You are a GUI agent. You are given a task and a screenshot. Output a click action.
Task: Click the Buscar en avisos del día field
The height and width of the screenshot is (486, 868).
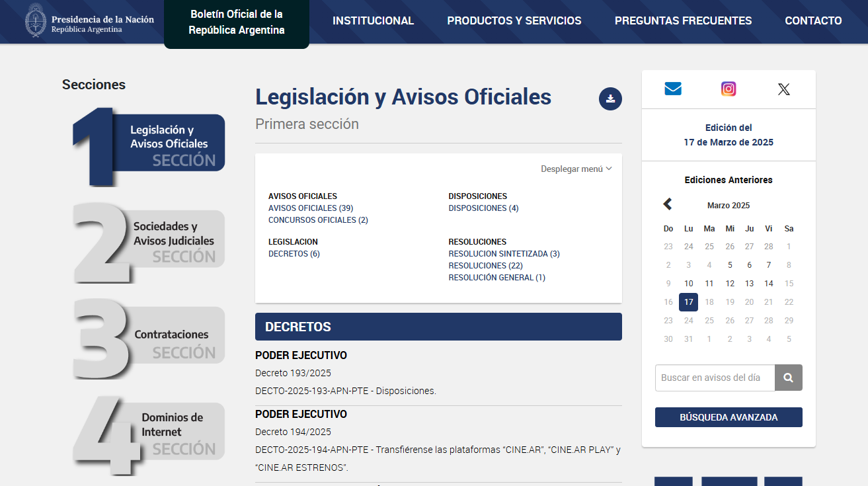[715, 378]
